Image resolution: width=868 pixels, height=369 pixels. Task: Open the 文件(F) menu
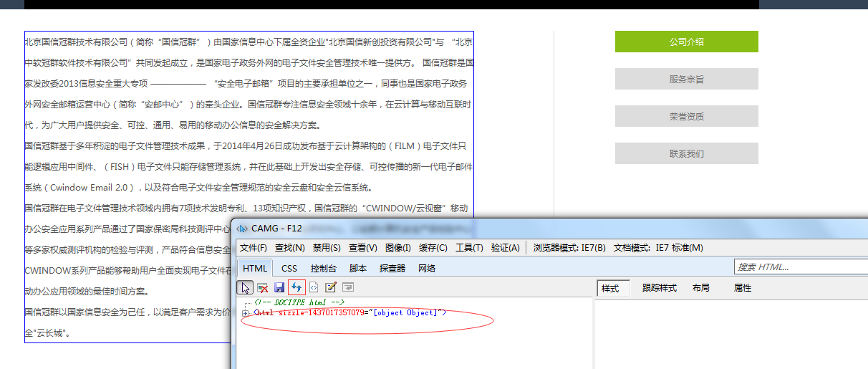[x=253, y=248]
